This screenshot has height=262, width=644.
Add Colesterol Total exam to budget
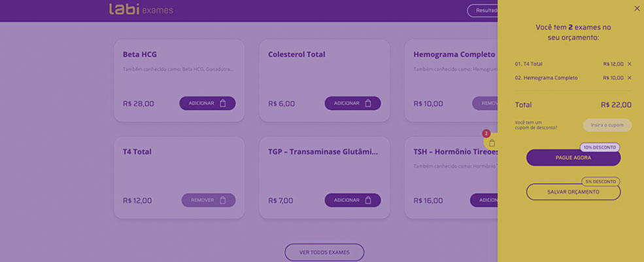click(353, 103)
